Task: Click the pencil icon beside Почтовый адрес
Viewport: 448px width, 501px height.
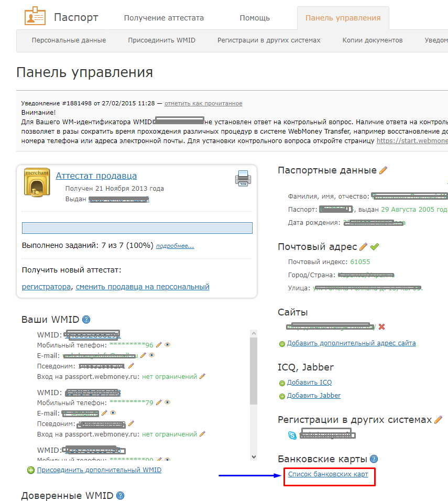Action: (x=363, y=247)
